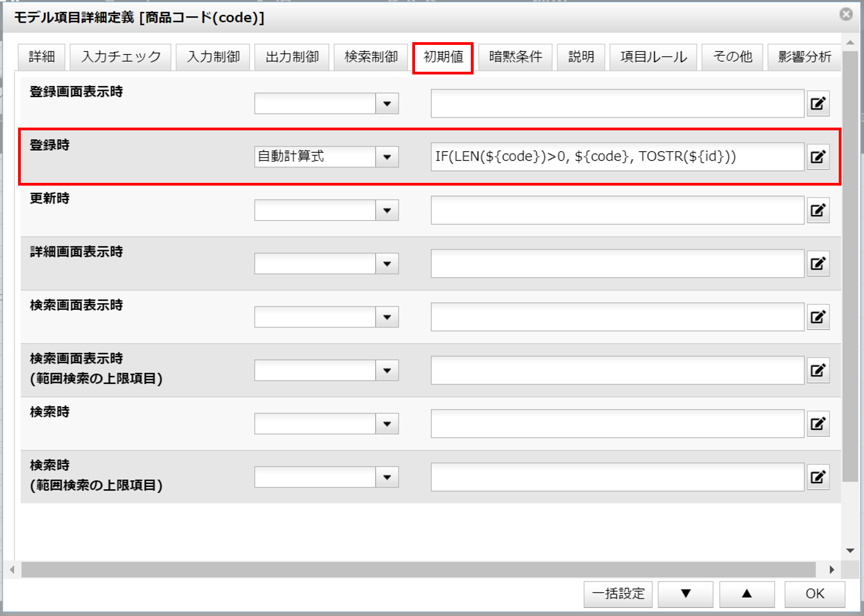Close the モデル項目詳細定義 dialog
The height and width of the screenshot is (616, 864).
846,14
